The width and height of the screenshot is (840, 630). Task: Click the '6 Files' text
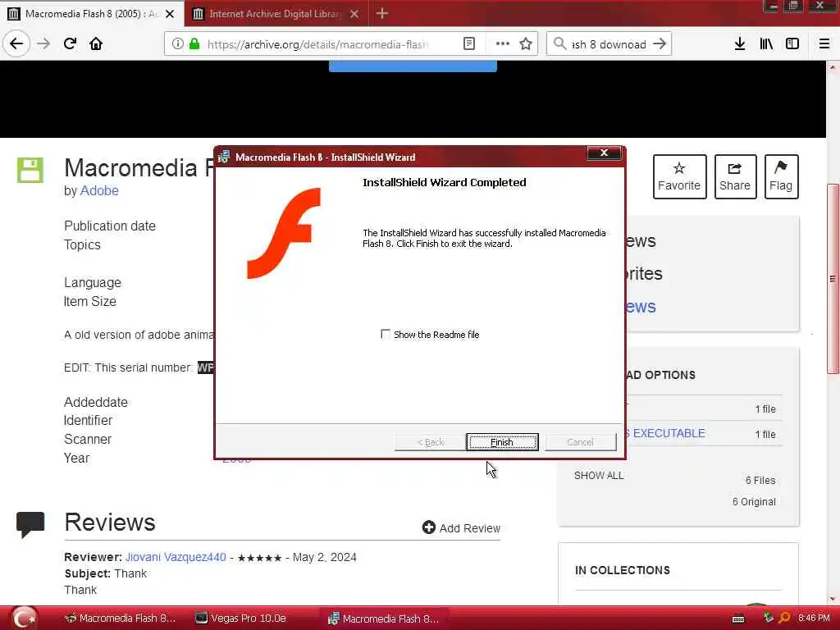(x=760, y=481)
